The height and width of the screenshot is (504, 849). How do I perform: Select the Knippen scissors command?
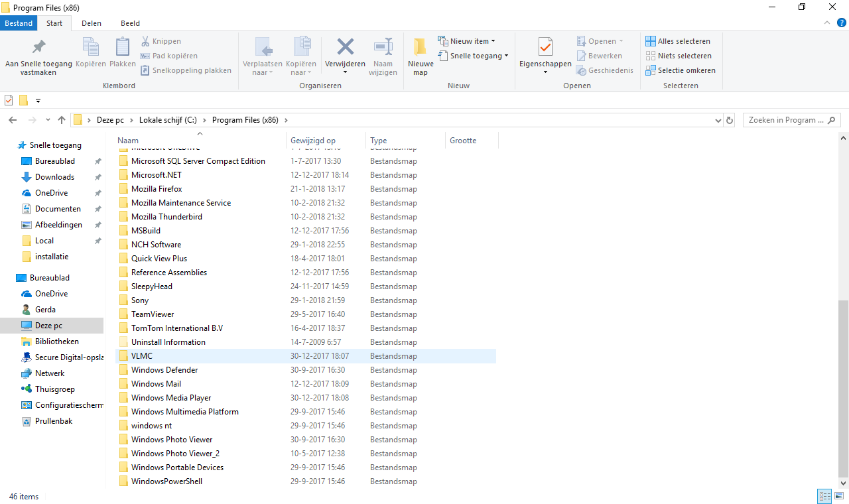pyautogui.click(x=161, y=41)
